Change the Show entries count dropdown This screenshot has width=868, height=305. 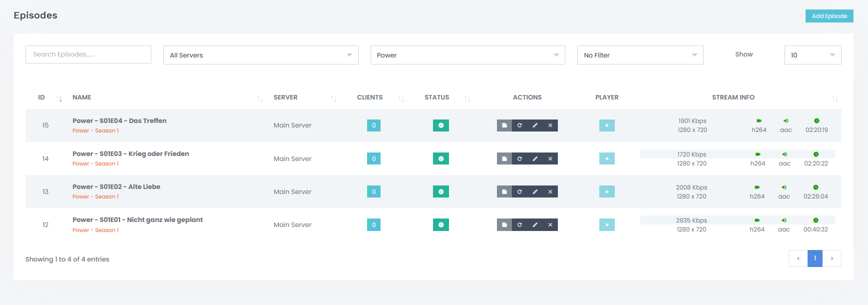812,55
